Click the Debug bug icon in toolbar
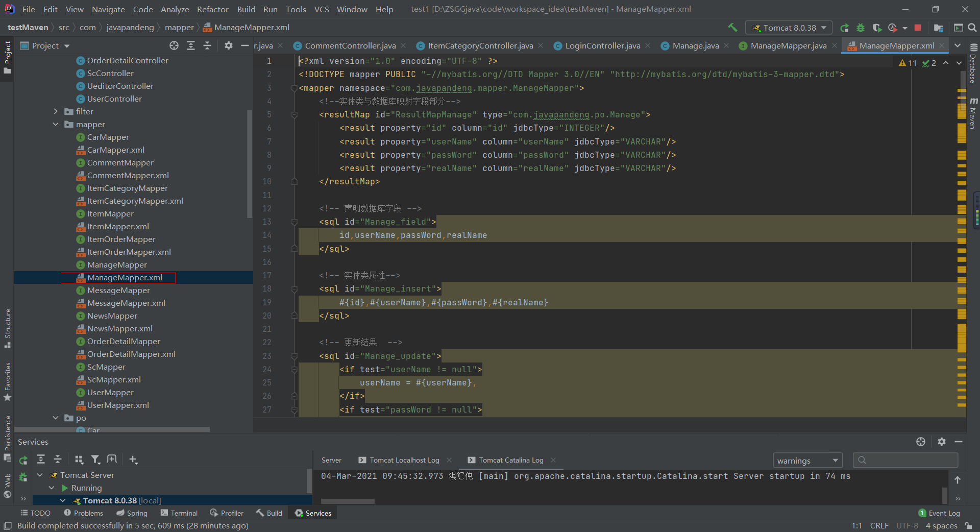Viewport: 980px width, 532px height. pyautogui.click(x=861, y=28)
